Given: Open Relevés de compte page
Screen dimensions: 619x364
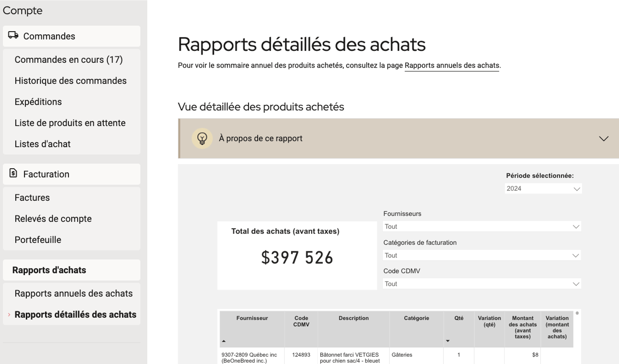Looking at the screenshot, I should coord(53,219).
